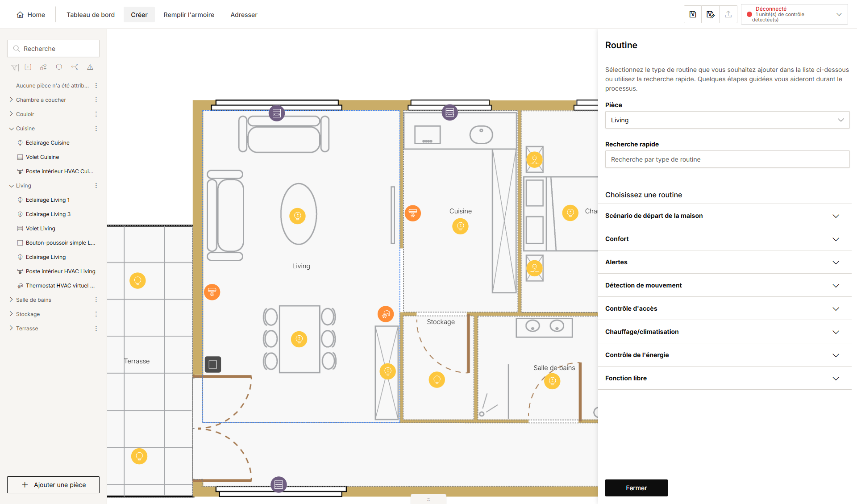Open the Adresser tab
857x504 pixels.
pos(244,15)
